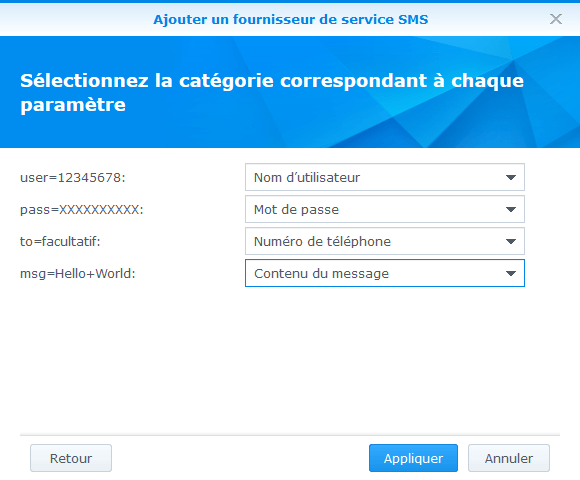Close the SMS provider dialog with X

[x=556, y=19]
